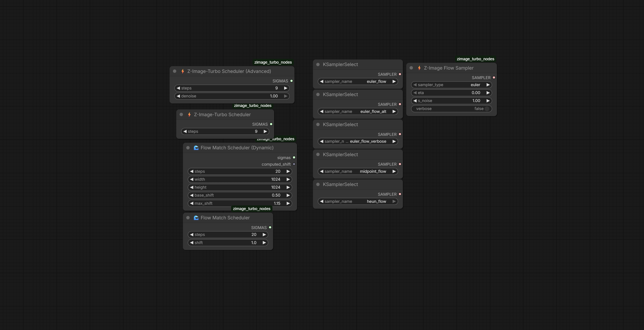
Task: Collapse the euler_flow_verbose KSamplerSelect node via its title dot
Action: [318, 124]
